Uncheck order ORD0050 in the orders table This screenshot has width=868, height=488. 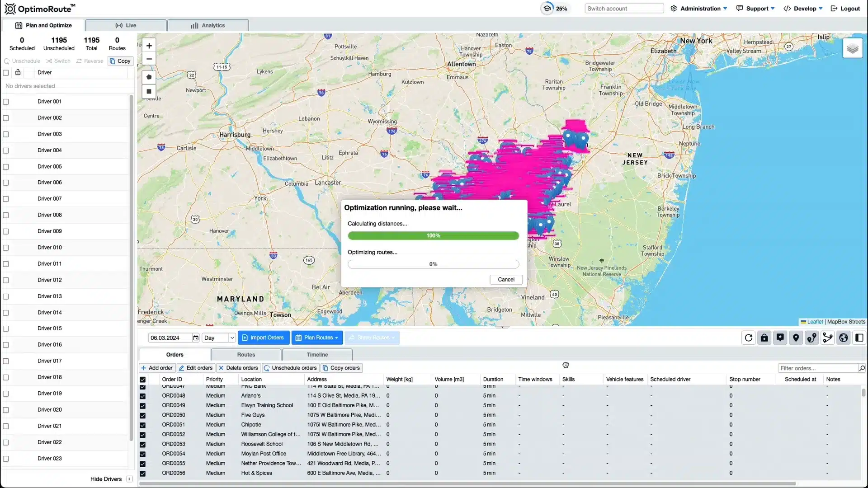pyautogui.click(x=143, y=415)
